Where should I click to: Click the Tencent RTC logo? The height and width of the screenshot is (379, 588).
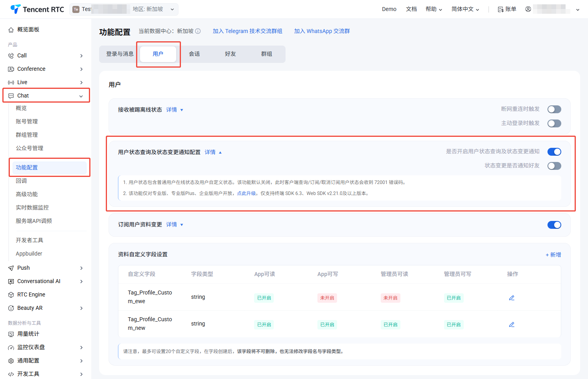point(37,9)
